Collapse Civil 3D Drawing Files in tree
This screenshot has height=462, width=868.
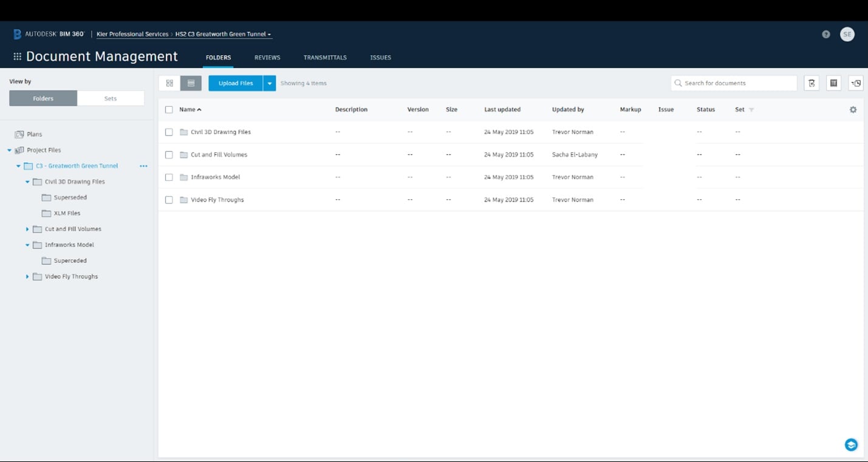point(27,182)
